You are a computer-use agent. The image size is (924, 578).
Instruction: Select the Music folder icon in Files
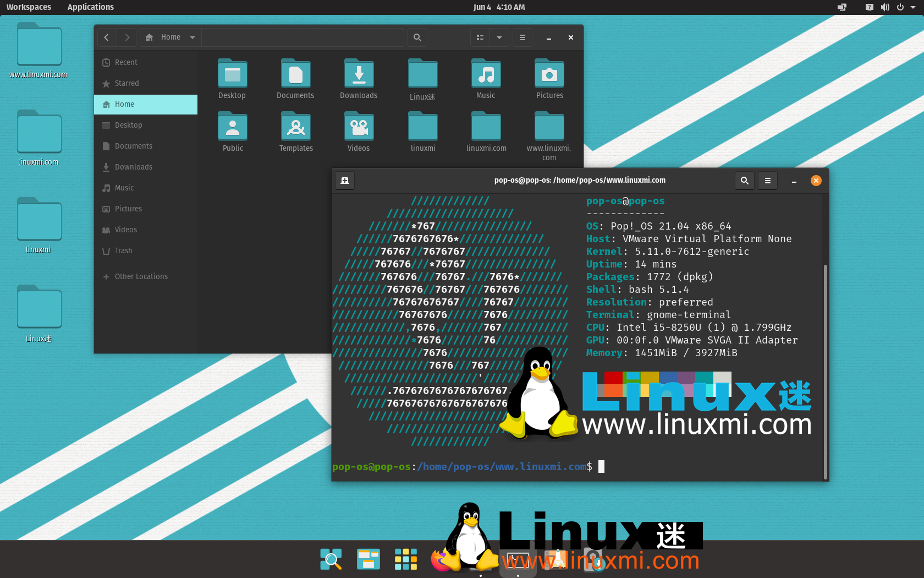(x=486, y=73)
